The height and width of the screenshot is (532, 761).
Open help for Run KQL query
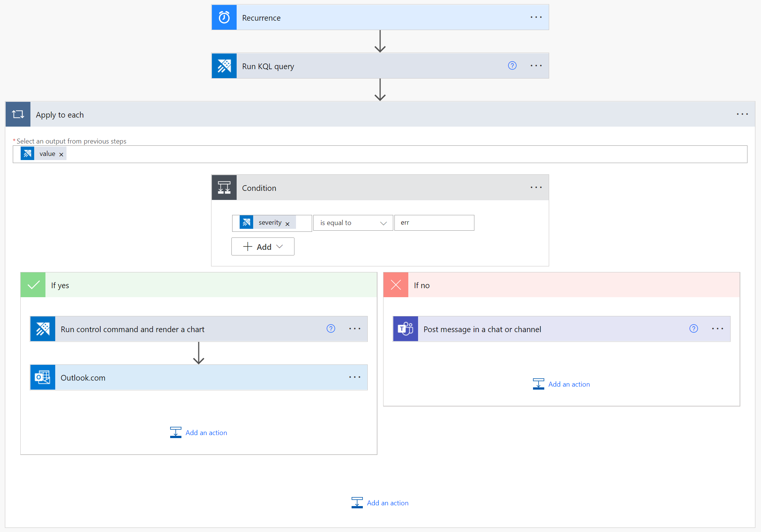tap(512, 66)
